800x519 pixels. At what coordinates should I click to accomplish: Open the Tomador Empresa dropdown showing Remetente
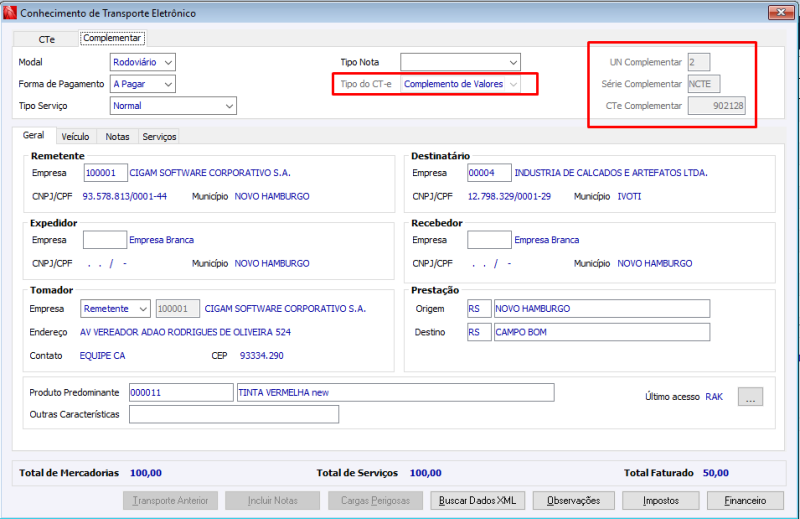coord(115,309)
